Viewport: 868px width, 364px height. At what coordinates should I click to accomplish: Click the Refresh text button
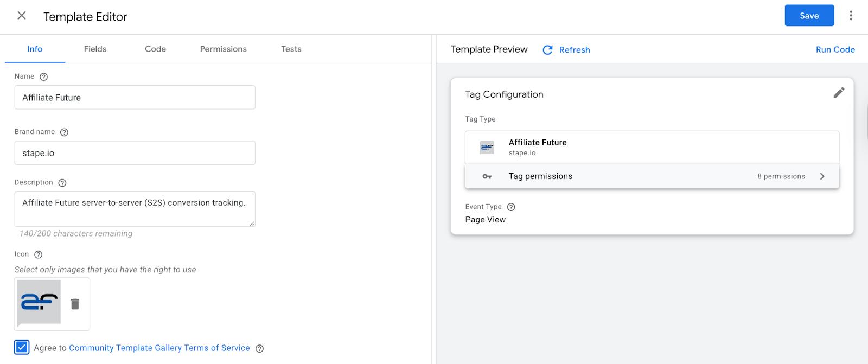pyautogui.click(x=575, y=50)
